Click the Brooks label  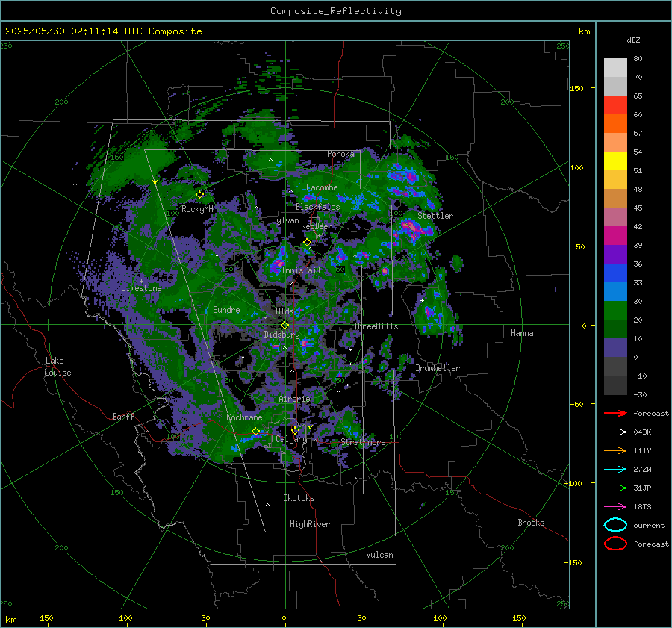pyautogui.click(x=531, y=523)
